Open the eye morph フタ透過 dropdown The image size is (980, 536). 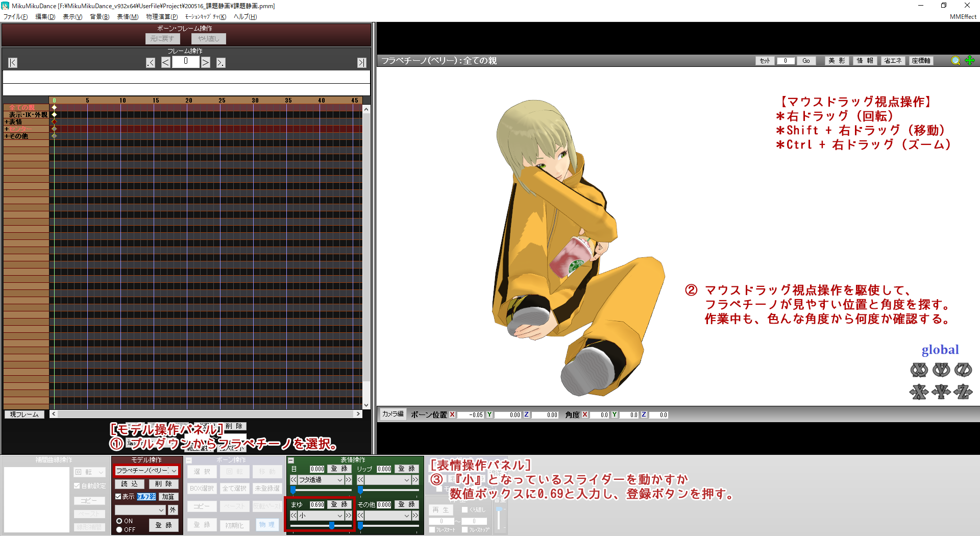[339, 480]
